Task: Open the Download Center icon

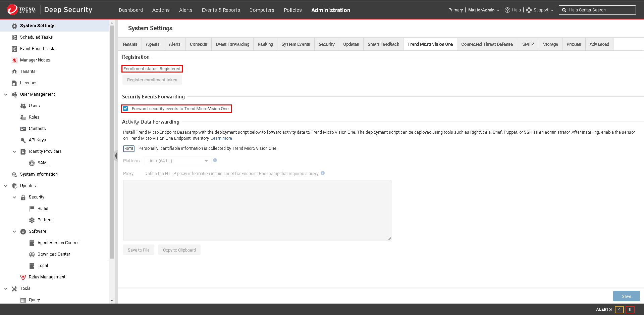Action: tap(32, 254)
